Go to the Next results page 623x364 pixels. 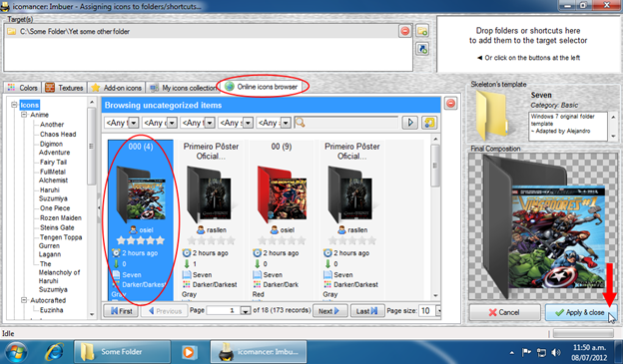pos(330,311)
